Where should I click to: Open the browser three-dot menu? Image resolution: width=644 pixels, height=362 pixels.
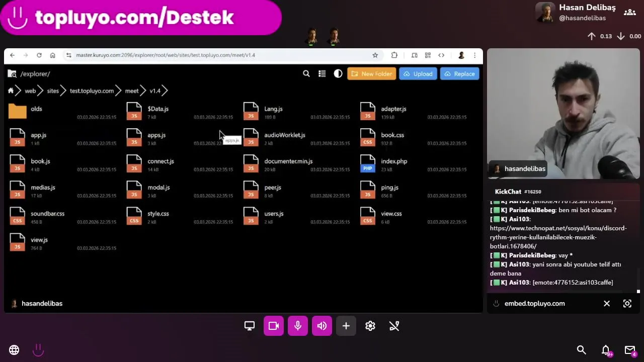click(x=474, y=55)
